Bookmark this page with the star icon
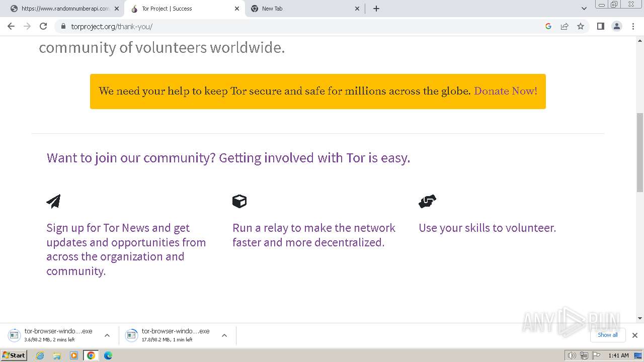644x362 pixels. click(581, 26)
